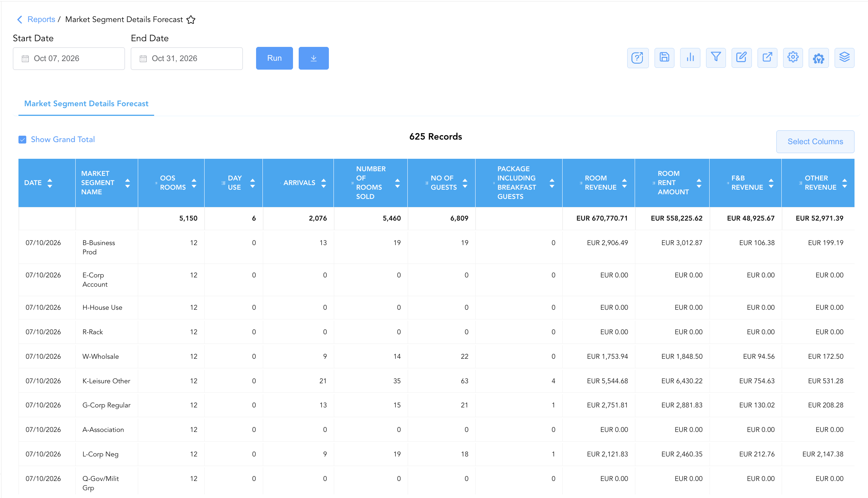Click the End Date field Oct 31, 2026
868x498 pixels.
coord(187,59)
